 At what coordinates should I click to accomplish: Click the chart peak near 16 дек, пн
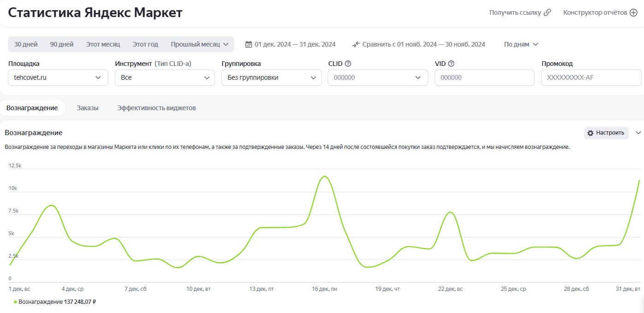point(325,177)
